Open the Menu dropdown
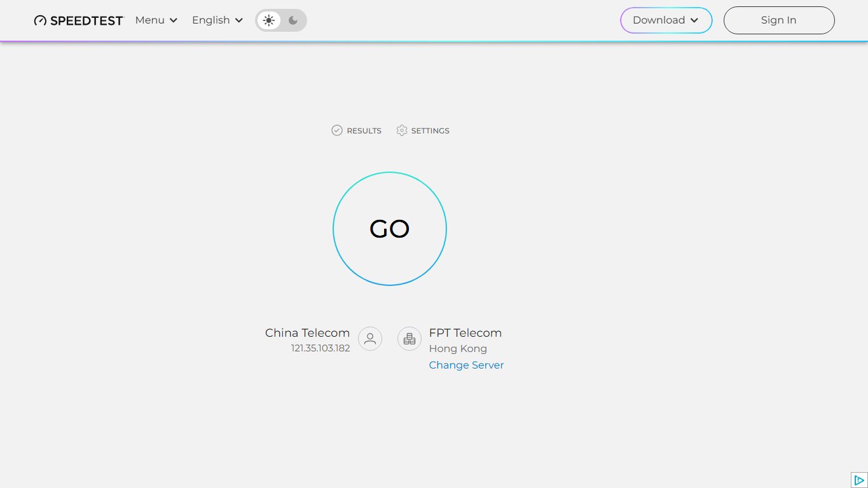The image size is (868, 488). click(156, 20)
